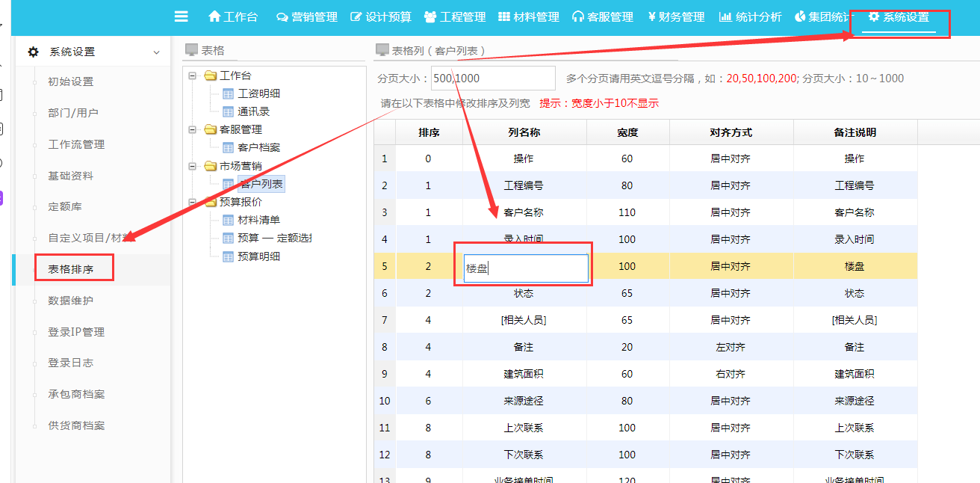This screenshot has height=483, width=980.
Task: Collapse the 系统设置 sidebar section chevron
Action: click(157, 52)
